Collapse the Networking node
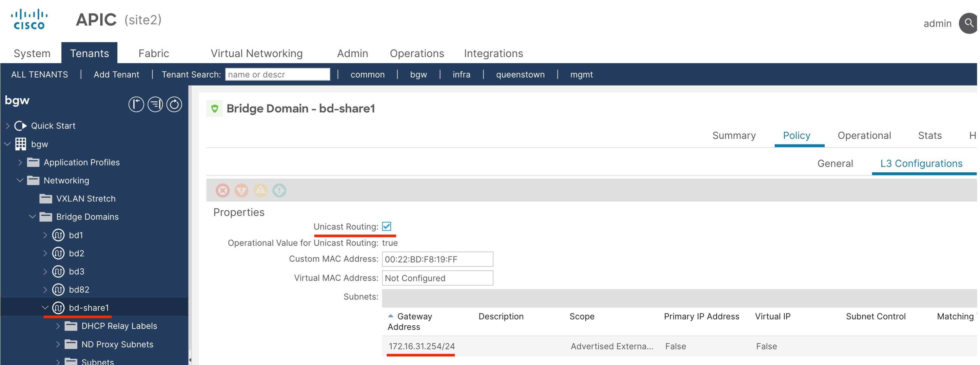The width and height of the screenshot is (980, 365). point(20,181)
